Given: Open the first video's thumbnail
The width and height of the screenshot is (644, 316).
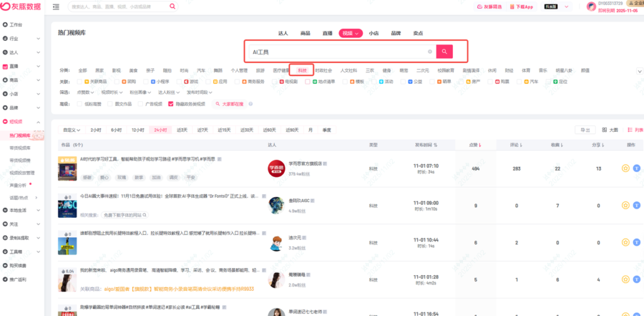Looking at the screenshot, I should [x=67, y=169].
